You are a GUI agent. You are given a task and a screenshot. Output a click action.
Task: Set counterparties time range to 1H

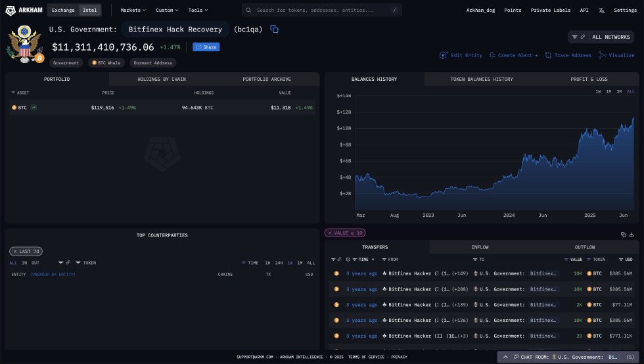[268, 263]
